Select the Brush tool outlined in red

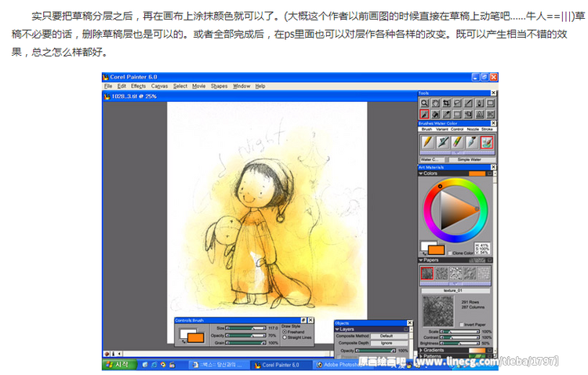point(424,114)
